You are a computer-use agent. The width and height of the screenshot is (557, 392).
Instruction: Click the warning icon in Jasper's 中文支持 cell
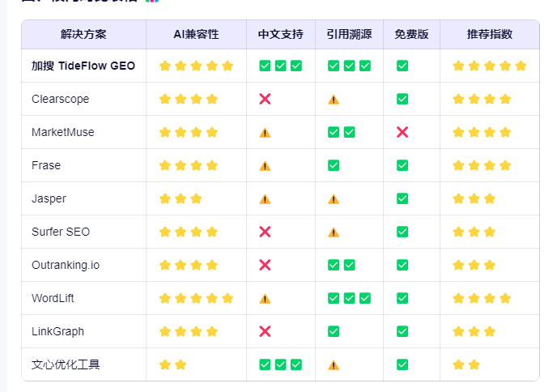[x=265, y=199]
